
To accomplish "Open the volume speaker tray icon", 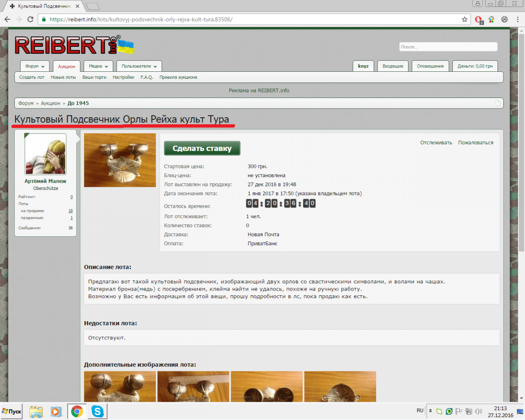I will pos(478,411).
